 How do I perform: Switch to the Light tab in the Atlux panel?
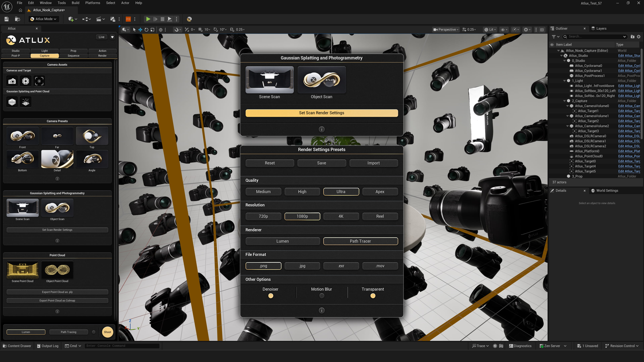point(44,51)
